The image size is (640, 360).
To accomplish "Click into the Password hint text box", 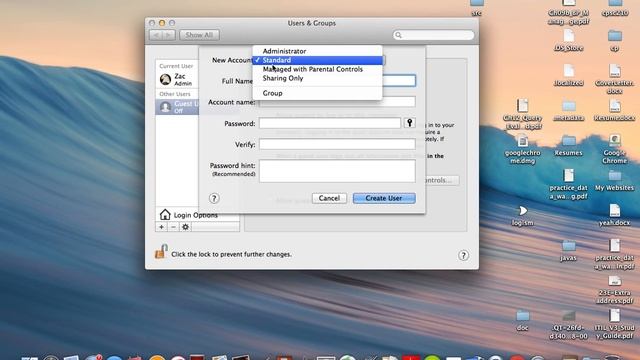I will [337, 171].
